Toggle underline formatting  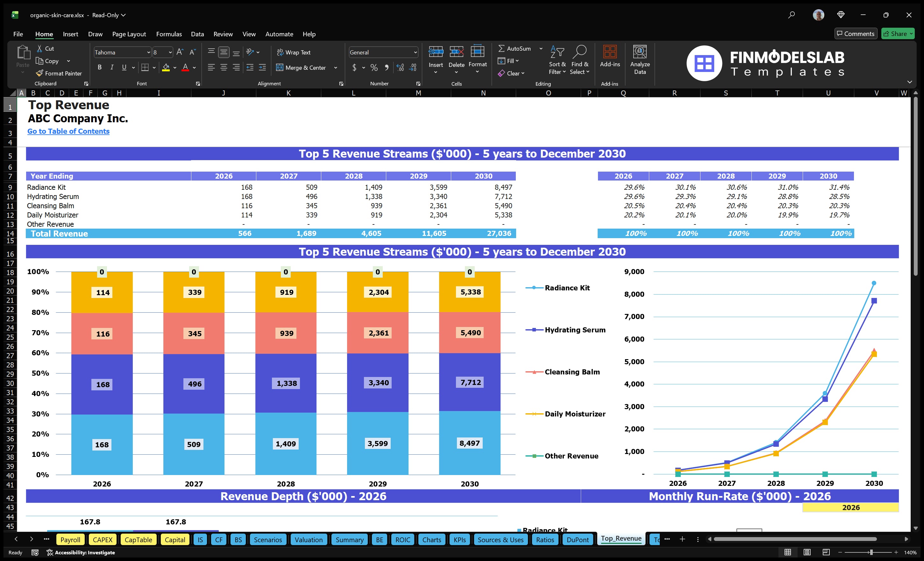(124, 67)
